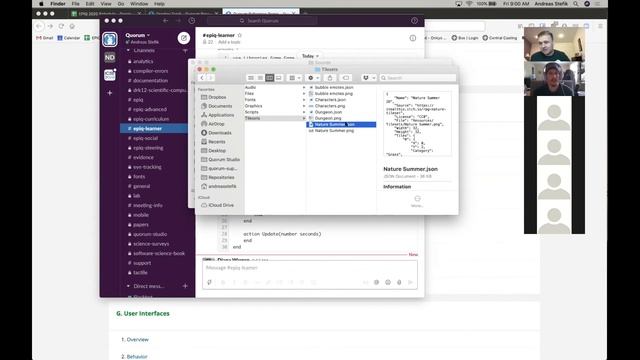Collapse Channels section in Slack sidebar
This screenshot has width=640, height=360.
[128, 50]
